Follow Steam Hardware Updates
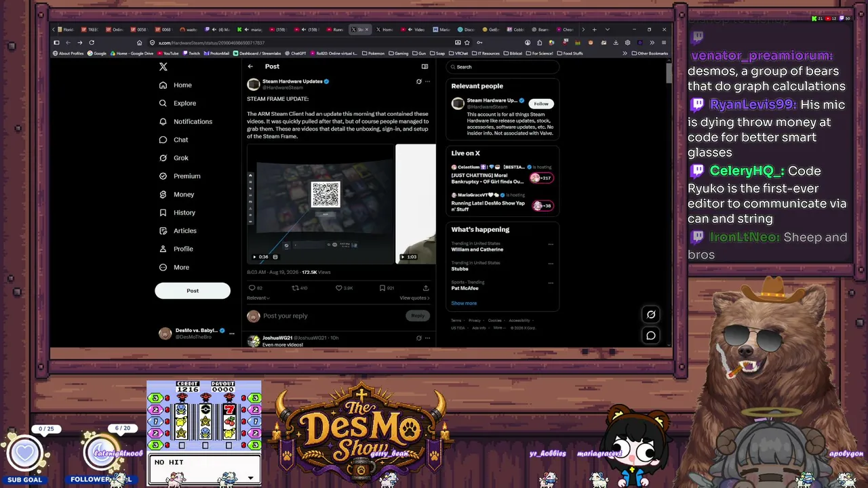Screen dimensions: 868x488 (x=541, y=104)
